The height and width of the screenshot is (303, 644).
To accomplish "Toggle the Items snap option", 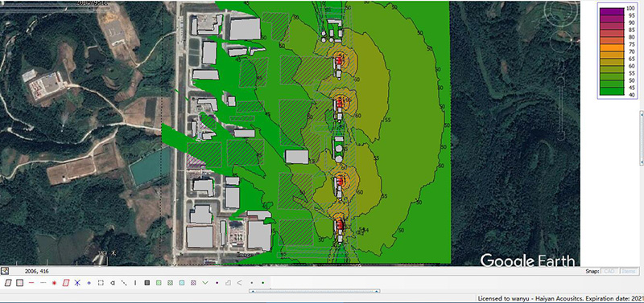I will 629,271.
